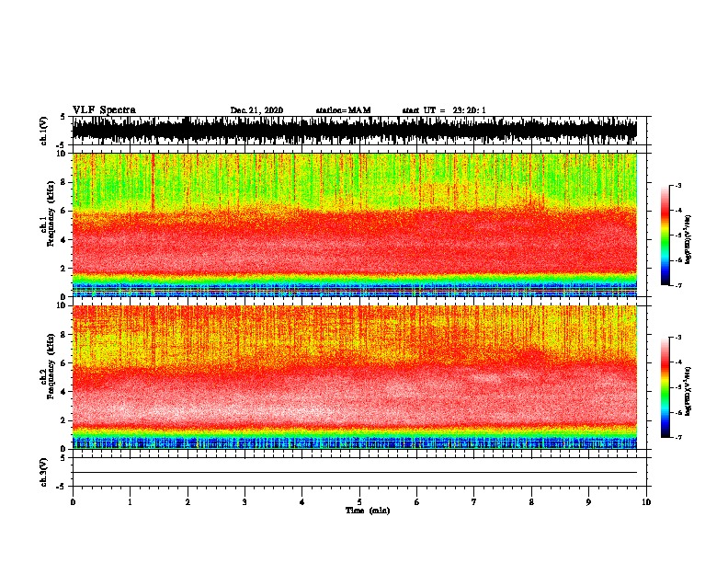The width and height of the screenshot is (728, 563).
Task: Click the "10" tick on ch.1 frequency axis
Action: point(62,154)
